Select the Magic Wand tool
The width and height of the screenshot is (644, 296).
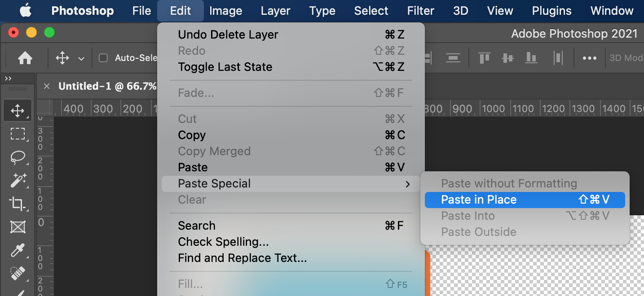pos(18,180)
